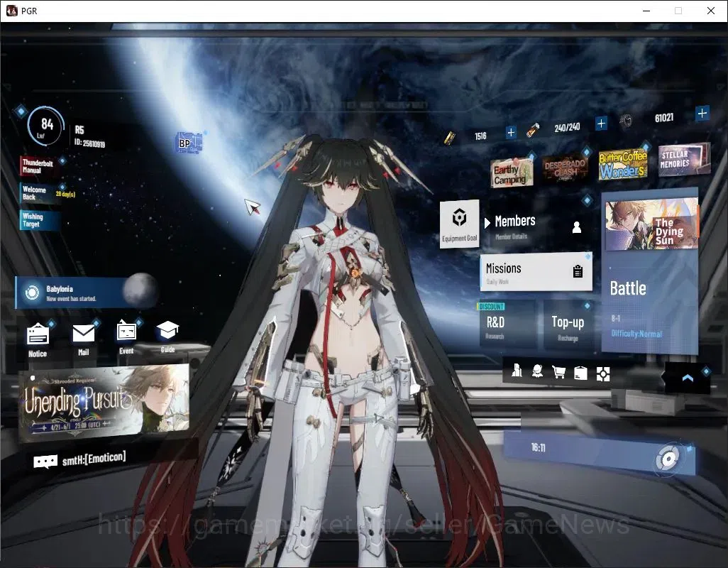The image size is (728, 568).
Task: Click the chat bubble icon
Action: coord(45,461)
